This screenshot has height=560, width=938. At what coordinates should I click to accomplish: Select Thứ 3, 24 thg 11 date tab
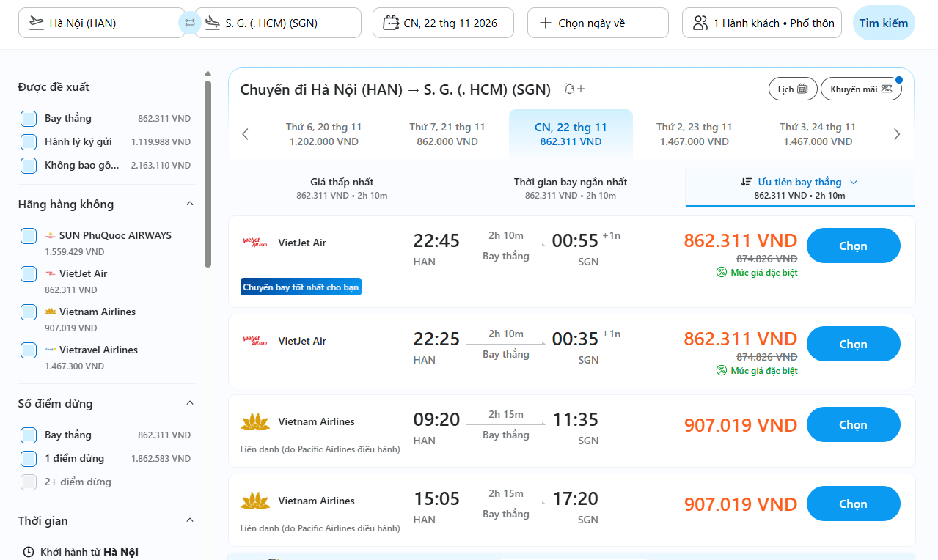pyautogui.click(x=817, y=134)
